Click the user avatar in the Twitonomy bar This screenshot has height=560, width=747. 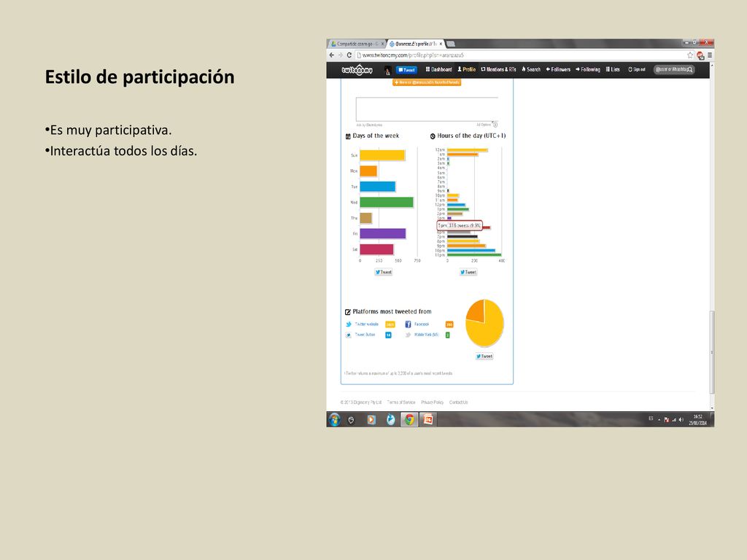pyautogui.click(x=388, y=70)
